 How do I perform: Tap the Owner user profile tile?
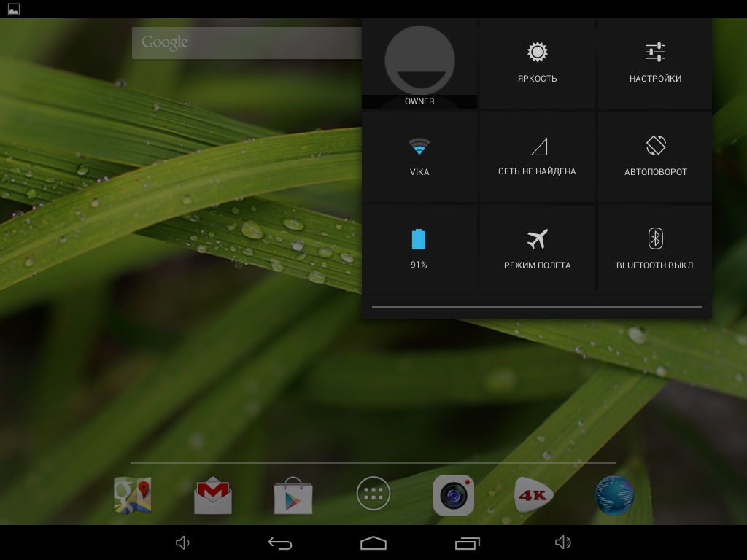click(x=419, y=64)
